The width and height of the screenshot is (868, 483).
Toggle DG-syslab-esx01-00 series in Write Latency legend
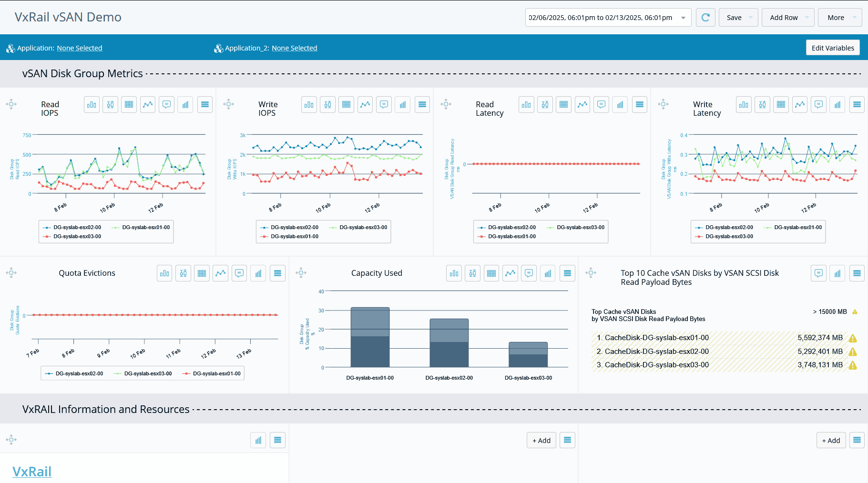(x=792, y=228)
